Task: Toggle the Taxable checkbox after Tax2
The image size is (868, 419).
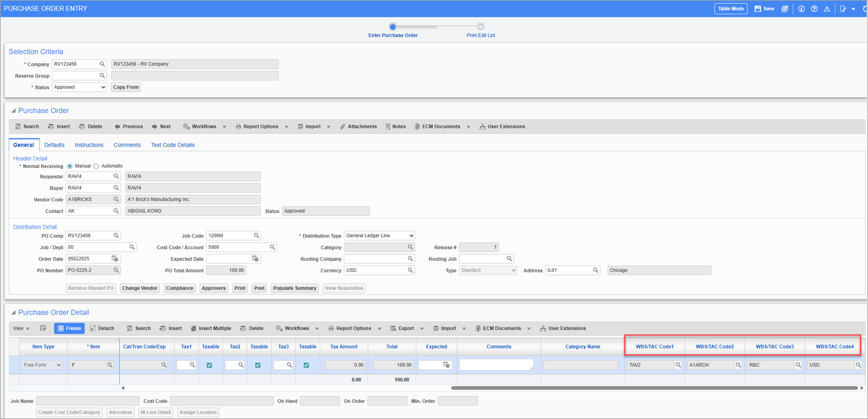Action: coord(258,365)
